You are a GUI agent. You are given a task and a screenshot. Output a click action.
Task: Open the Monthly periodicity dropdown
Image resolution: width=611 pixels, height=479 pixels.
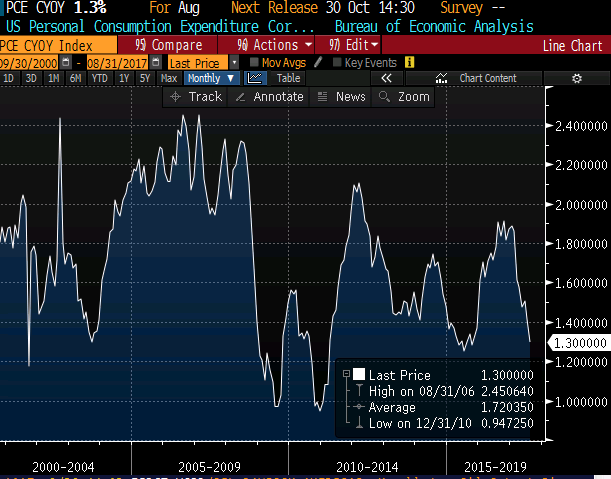point(211,78)
